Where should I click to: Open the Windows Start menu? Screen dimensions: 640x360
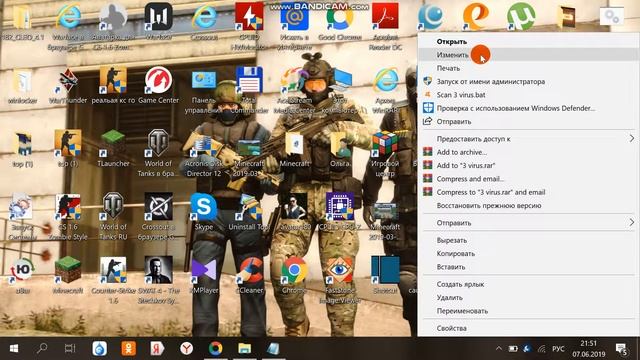pos(13,349)
